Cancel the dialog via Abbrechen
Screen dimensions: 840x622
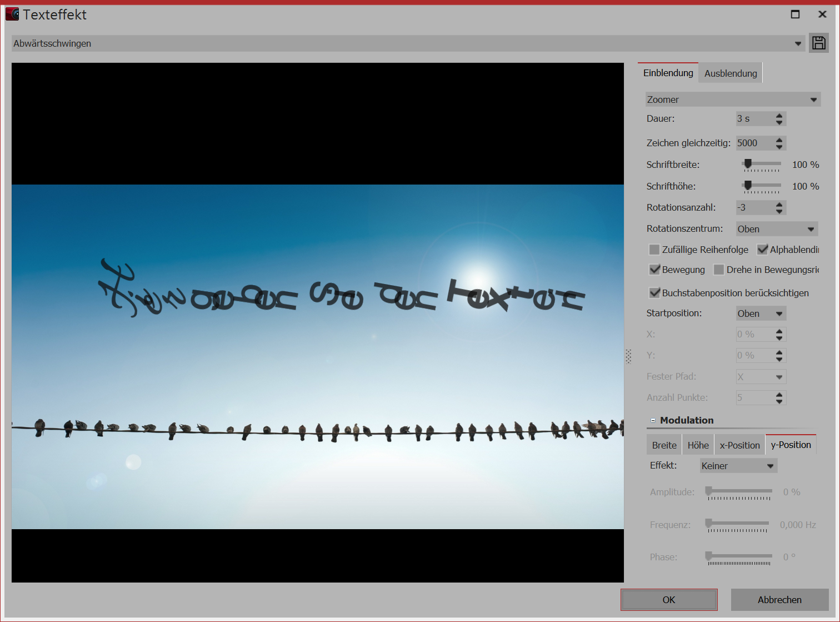point(779,599)
